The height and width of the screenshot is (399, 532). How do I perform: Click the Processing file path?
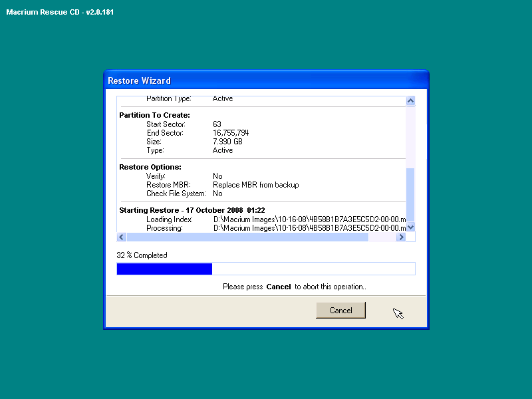(309, 228)
